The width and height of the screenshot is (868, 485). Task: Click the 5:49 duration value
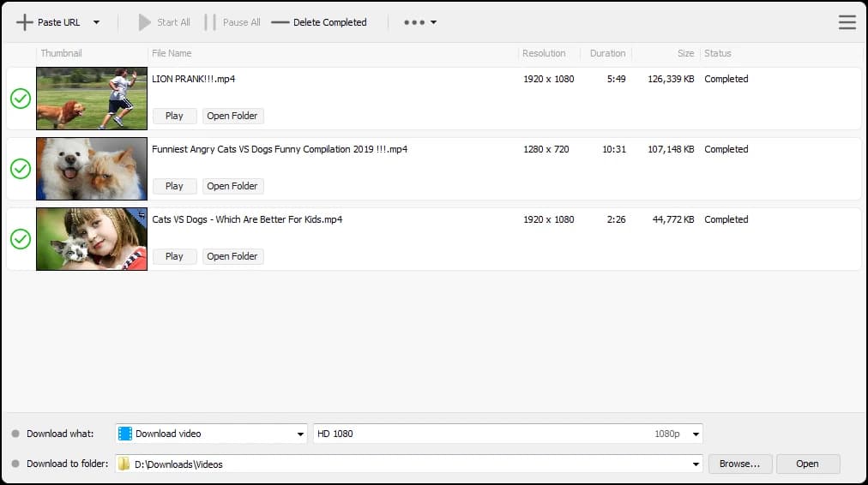(616, 79)
